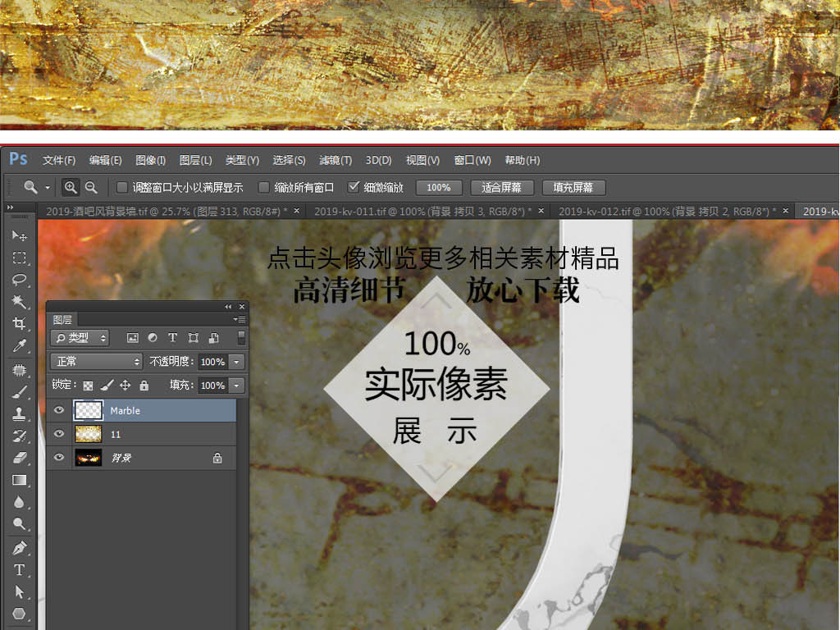Select the Marble layer thumbnail

[x=88, y=410]
